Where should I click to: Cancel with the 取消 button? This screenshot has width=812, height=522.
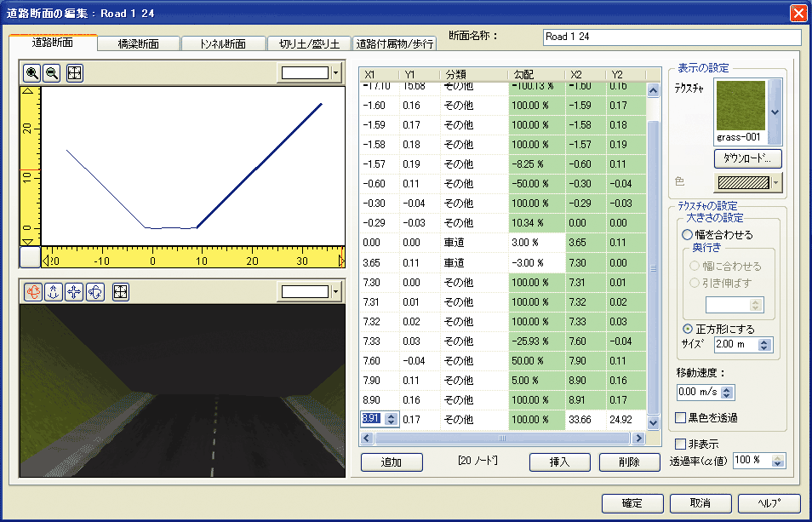click(x=700, y=502)
